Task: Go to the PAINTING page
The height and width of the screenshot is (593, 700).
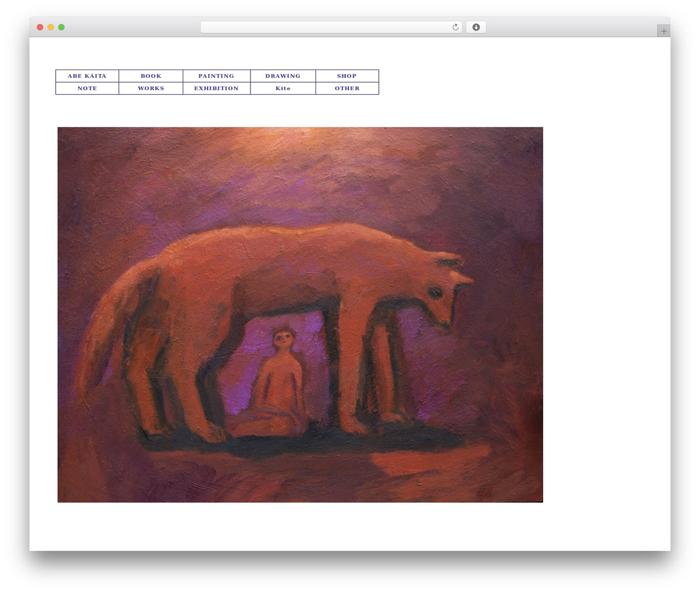Action: tap(217, 76)
